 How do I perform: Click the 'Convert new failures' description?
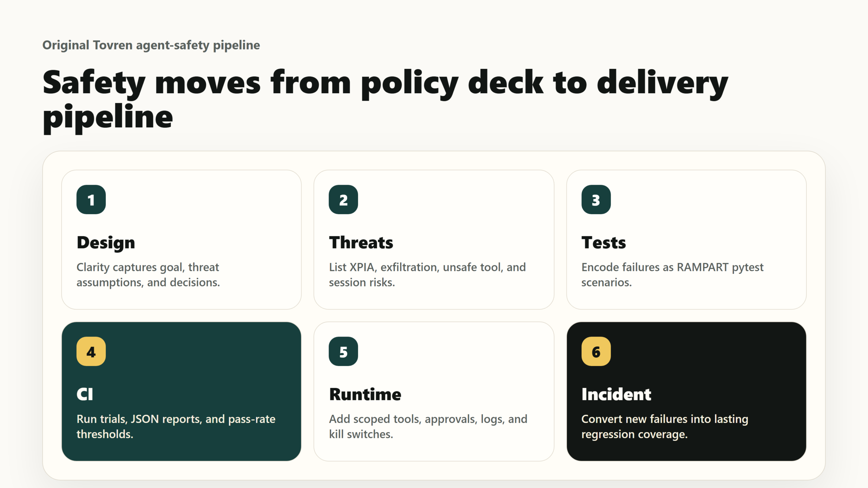pos(665,427)
